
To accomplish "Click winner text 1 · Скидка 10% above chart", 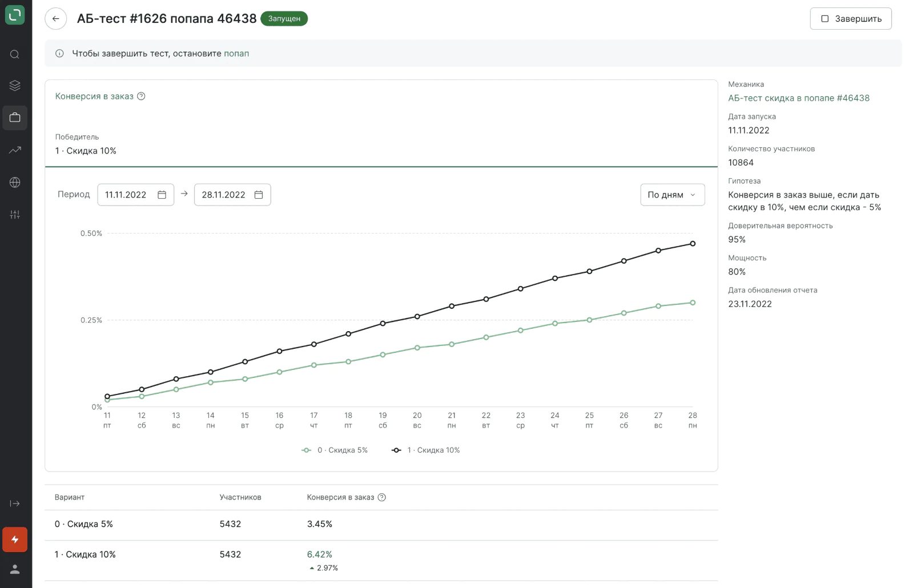I will pyautogui.click(x=86, y=151).
